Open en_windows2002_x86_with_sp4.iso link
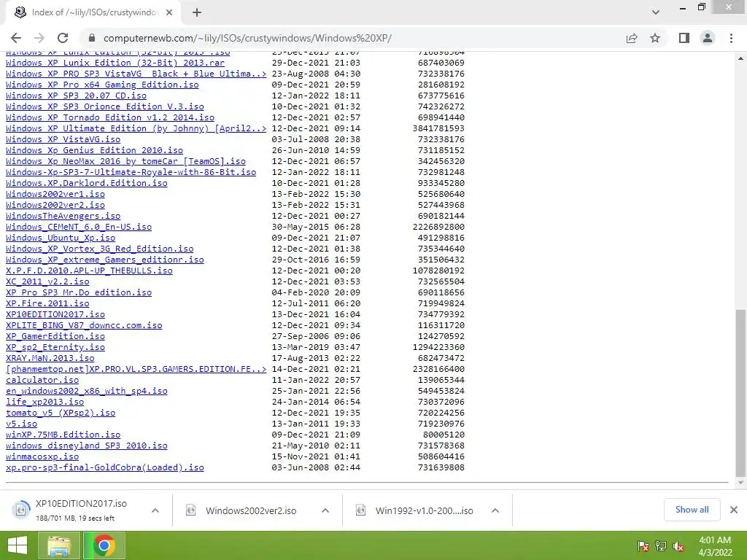This screenshot has height=560, width=747. coord(86,392)
